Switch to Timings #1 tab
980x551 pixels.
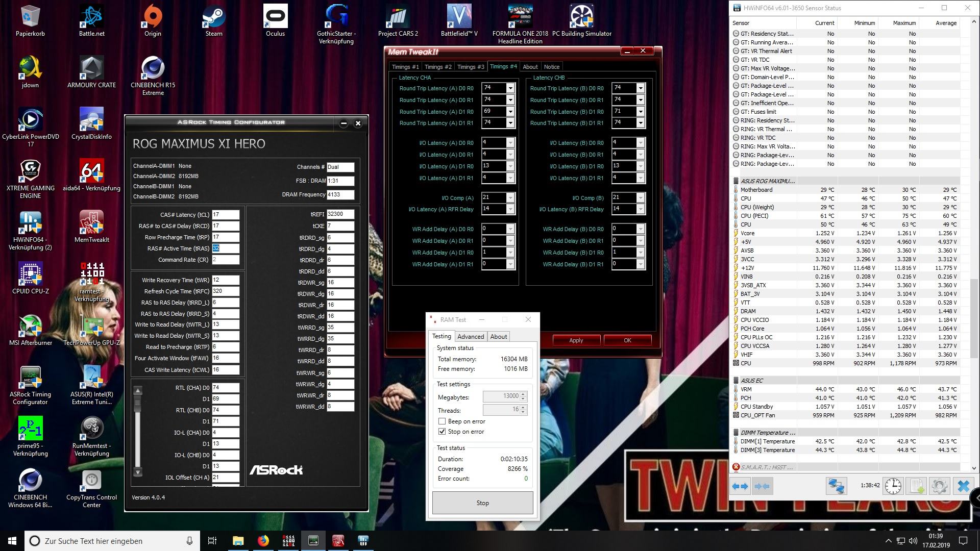point(405,67)
